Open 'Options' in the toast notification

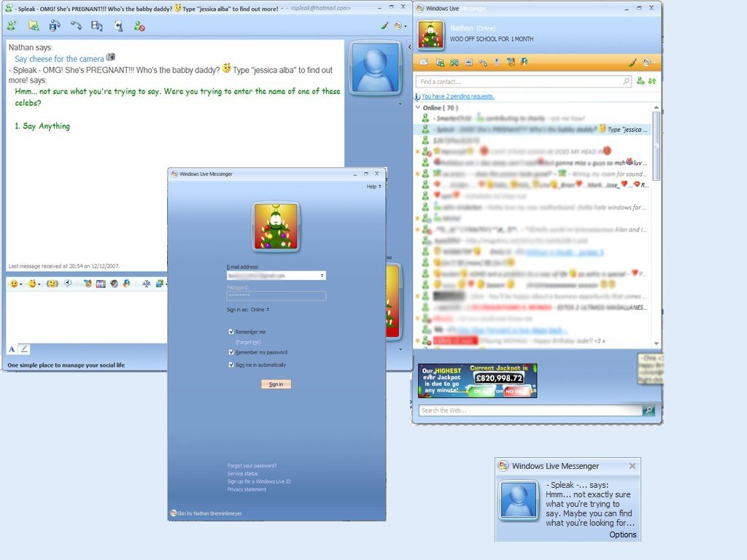(x=623, y=534)
